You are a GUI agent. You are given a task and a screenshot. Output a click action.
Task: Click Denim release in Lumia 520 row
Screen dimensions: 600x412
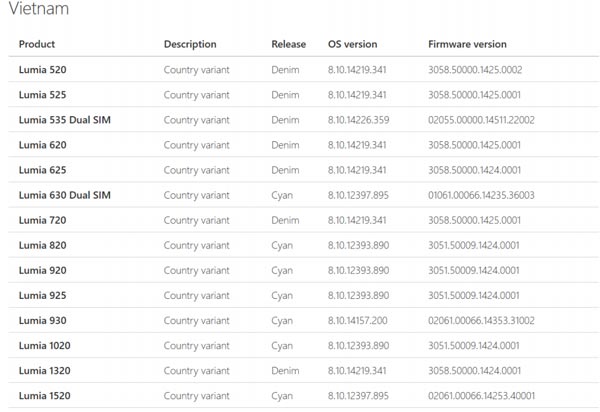[x=285, y=70]
